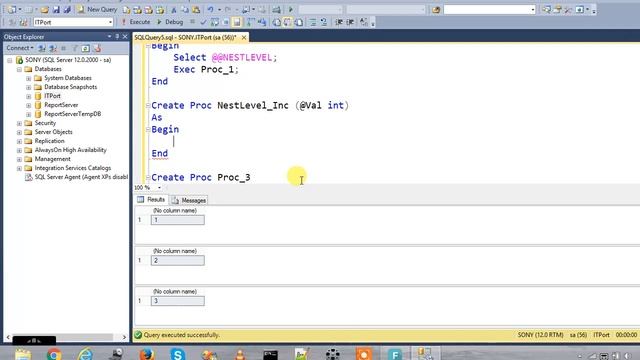Select Database Snapshots in the tree
Image resolution: width=640 pixels, height=360 pixels.
[x=71, y=87]
